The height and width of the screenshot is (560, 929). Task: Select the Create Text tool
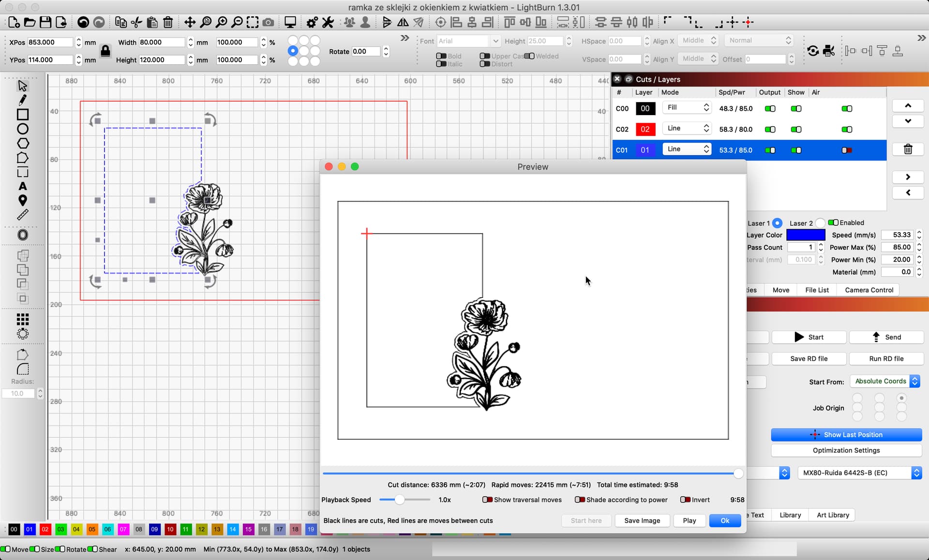[22, 186]
